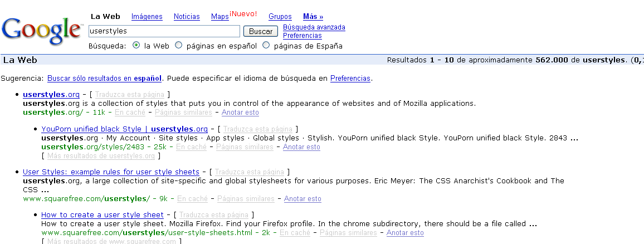Open 'Páginas similares' for styles/2483 result
The height and width of the screenshot is (244, 644).
[245, 147]
